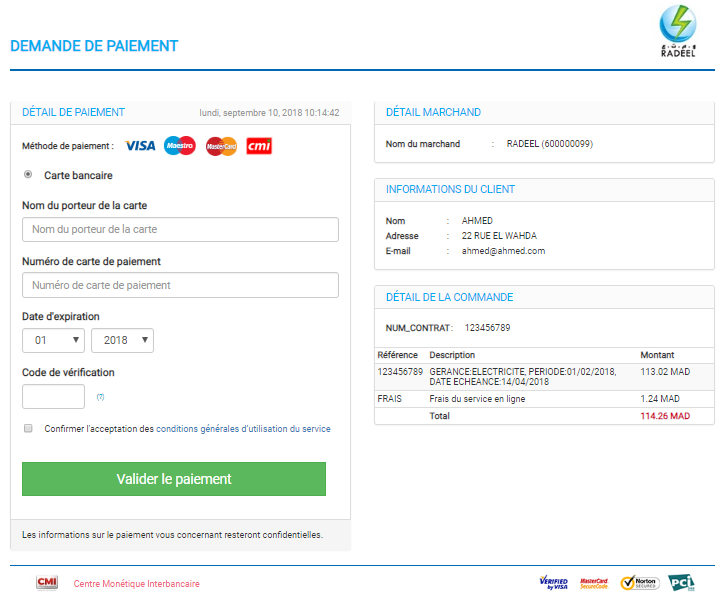Select the Carte bancaire radio button
The height and width of the screenshot is (608, 726).
(x=28, y=175)
